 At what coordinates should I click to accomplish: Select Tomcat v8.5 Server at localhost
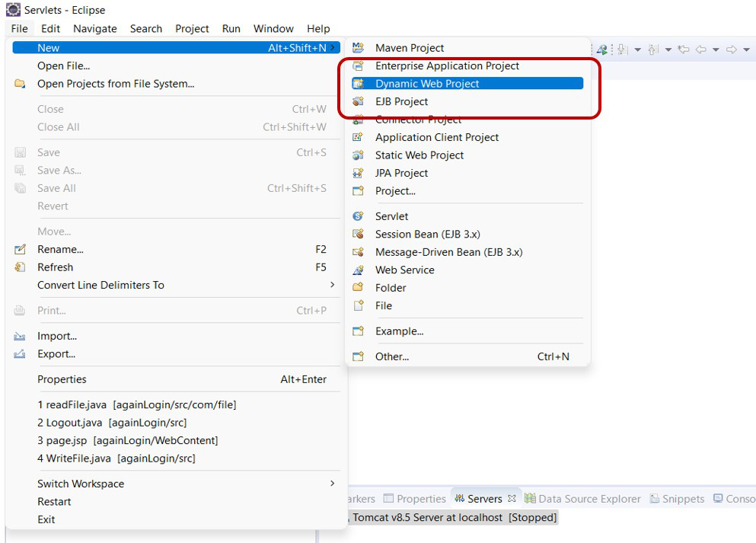455,517
